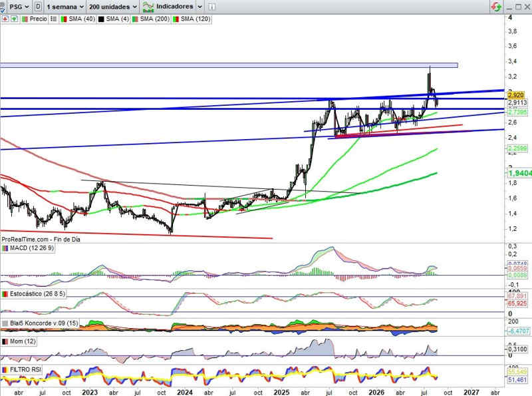Click the green 2,7395 SMA value label

click(518, 112)
